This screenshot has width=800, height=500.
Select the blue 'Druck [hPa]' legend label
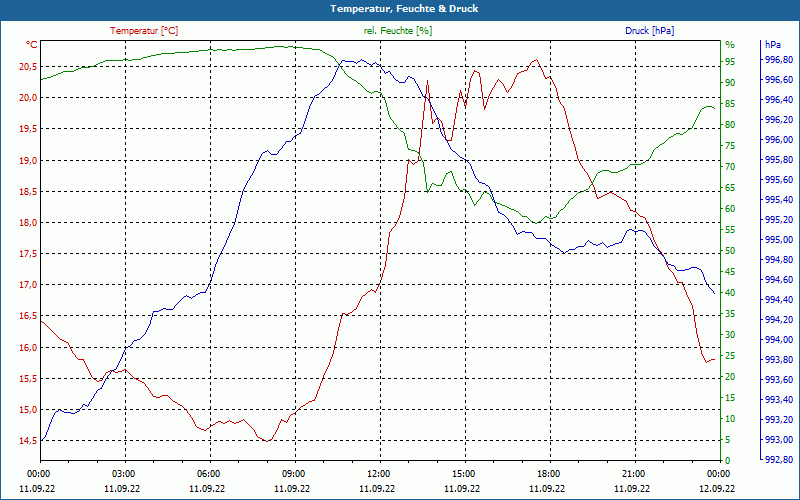(x=649, y=31)
